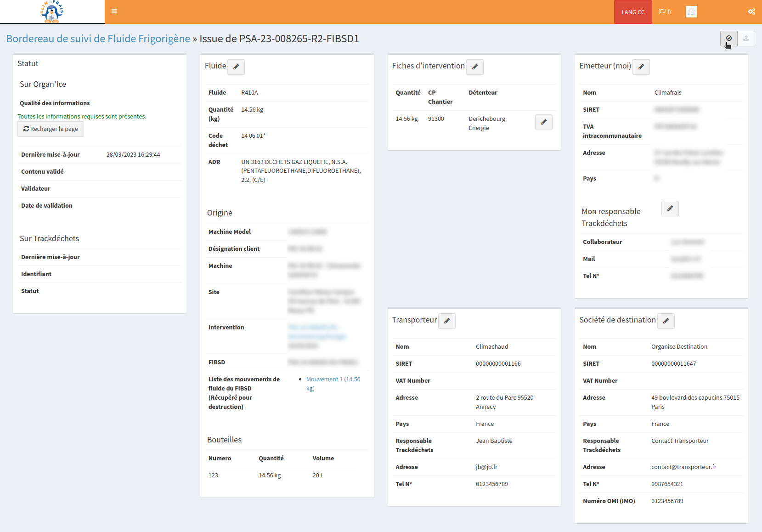
Task: Click Transporteur phone 0123456789
Action: (x=492, y=484)
